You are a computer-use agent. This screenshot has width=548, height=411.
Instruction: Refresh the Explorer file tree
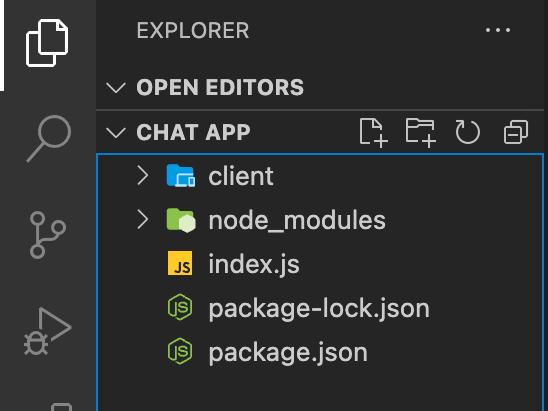click(468, 132)
